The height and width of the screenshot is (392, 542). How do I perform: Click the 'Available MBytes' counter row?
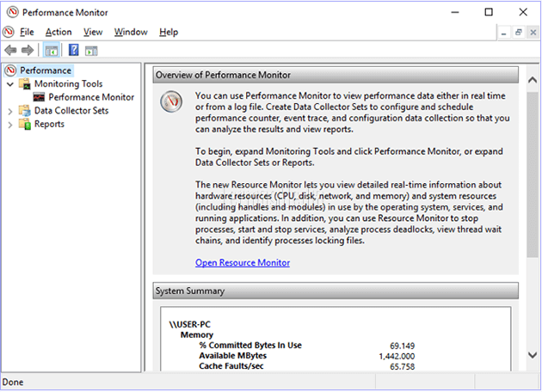(232, 356)
